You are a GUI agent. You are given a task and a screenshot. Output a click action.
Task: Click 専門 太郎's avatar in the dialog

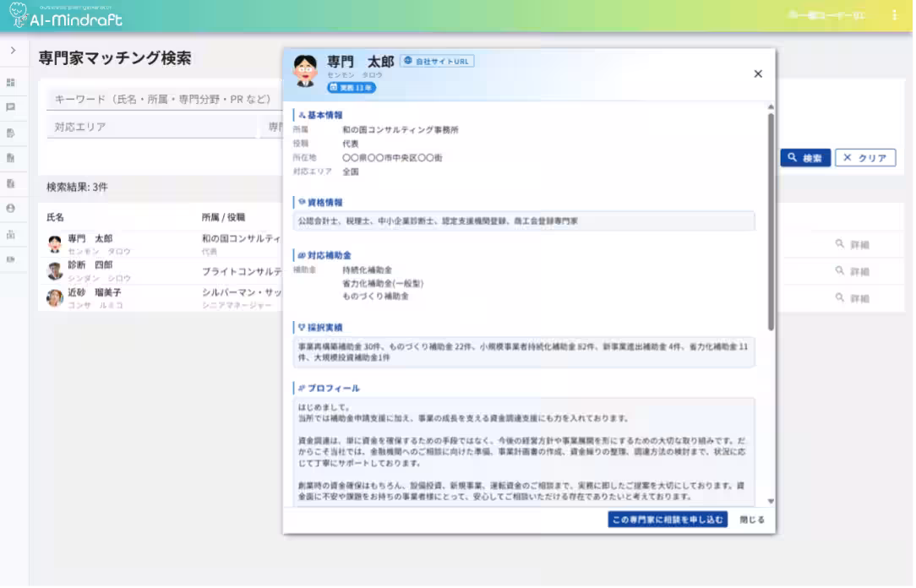tap(306, 71)
